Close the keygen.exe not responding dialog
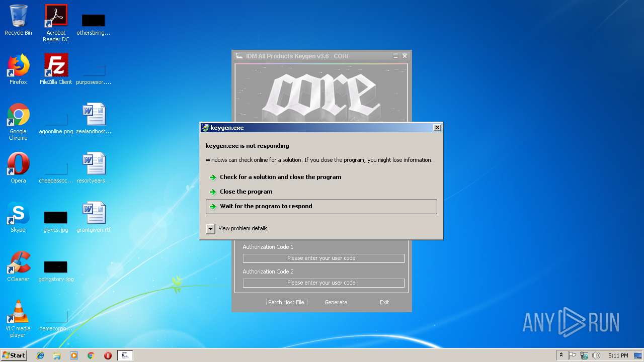 437,128
